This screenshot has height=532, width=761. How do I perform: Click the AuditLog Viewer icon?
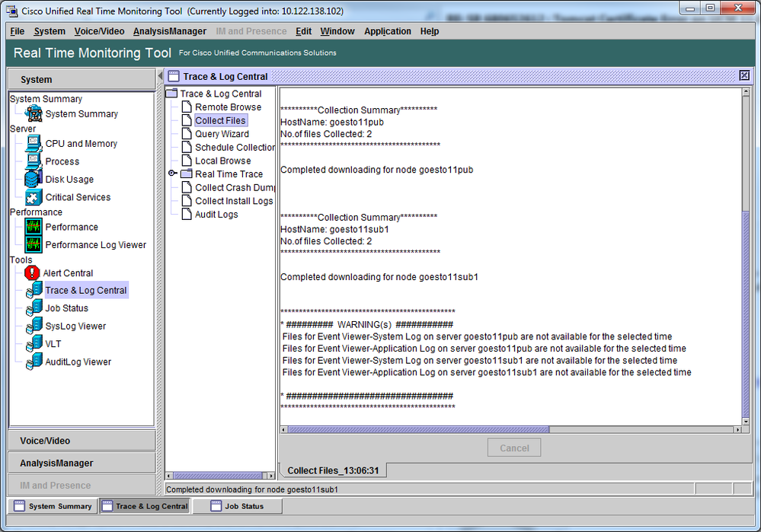(34, 362)
